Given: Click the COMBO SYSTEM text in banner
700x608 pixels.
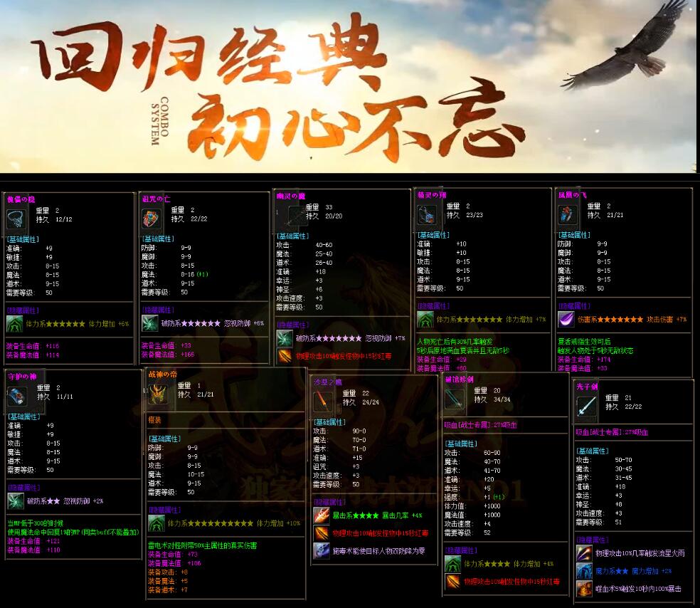Looking at the screenshot, I should coord(159,121).
